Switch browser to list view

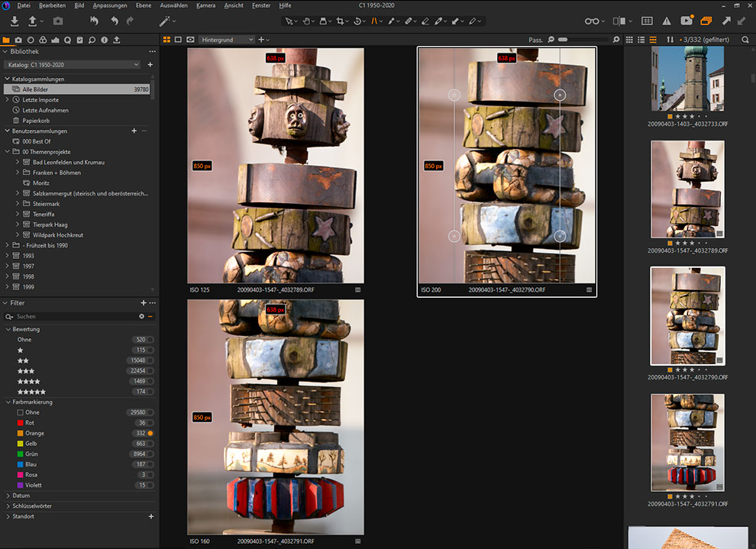click(641, 40)
